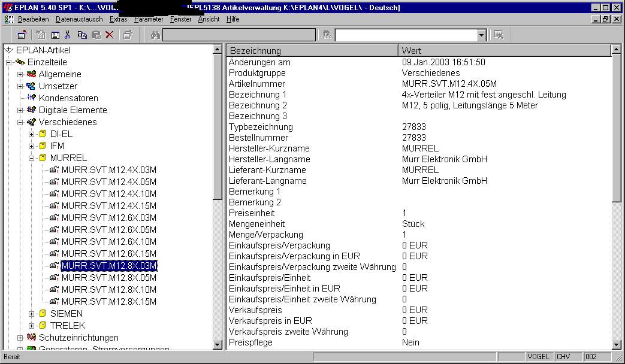Open the Extras menu
The image size is (625, 364).
119,19
